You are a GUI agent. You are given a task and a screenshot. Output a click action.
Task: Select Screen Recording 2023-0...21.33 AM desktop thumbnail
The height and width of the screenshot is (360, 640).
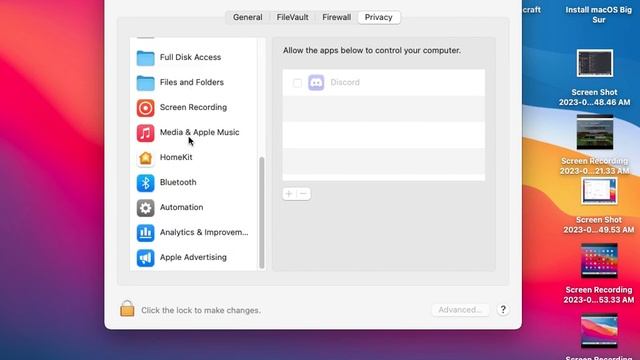(x=595, y=132)
